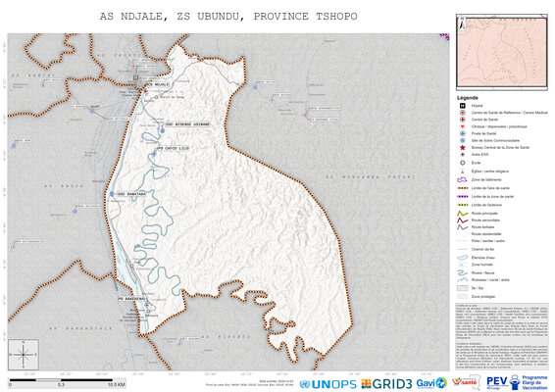Click the Etendue d'eau legend symbol
Screen dimensions: 555x392
462,258
